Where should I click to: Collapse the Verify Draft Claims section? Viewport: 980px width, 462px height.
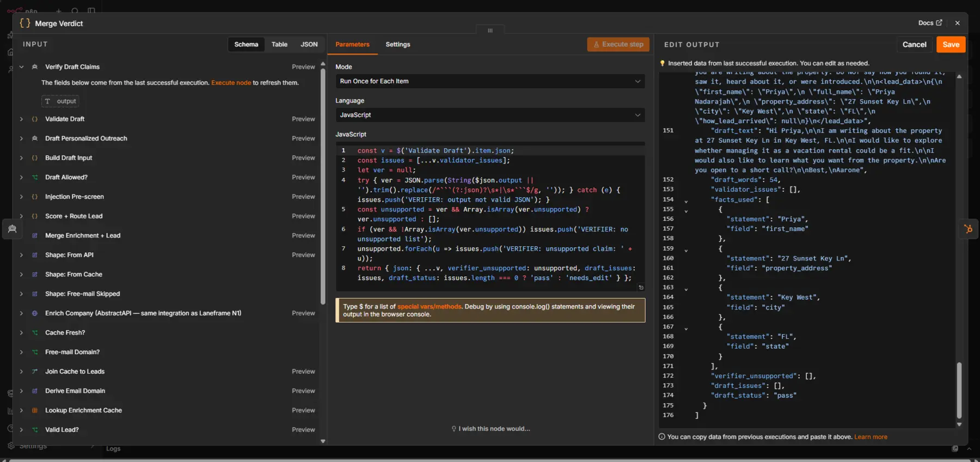21,67
